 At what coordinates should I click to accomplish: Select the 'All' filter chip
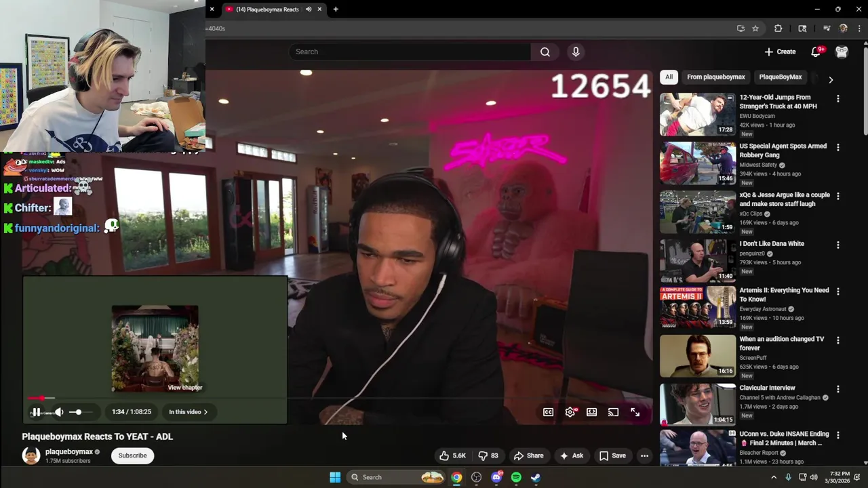click(669, 77)
